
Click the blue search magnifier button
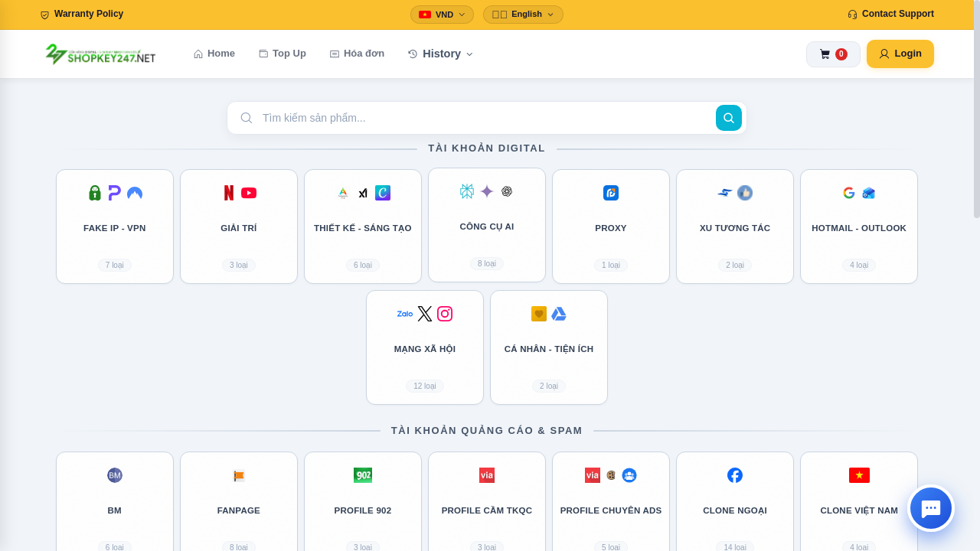pos(728,118)
